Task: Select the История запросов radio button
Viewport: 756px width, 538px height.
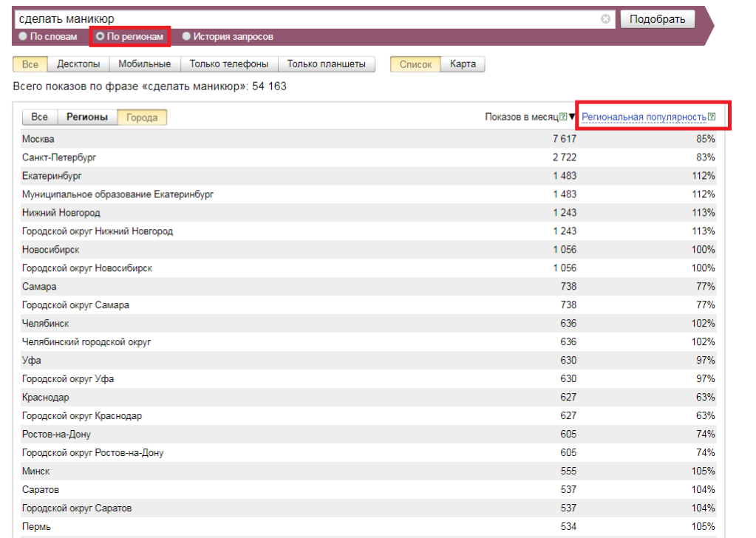Action: [186, 36]
